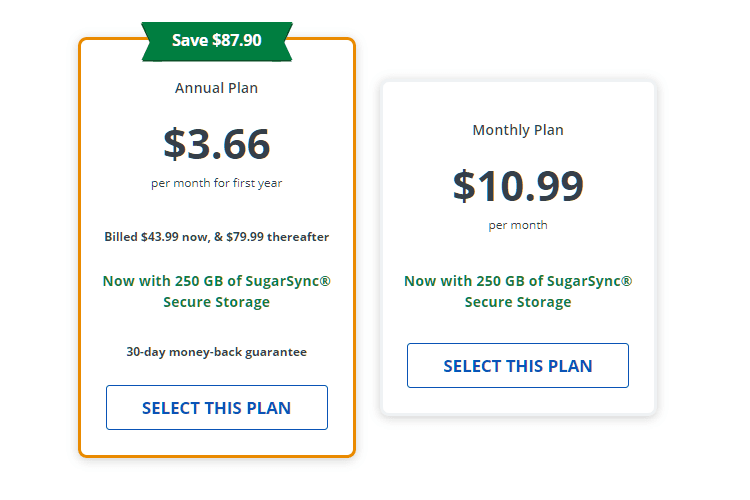This screenshot has height=500, width=750.
Task: Select the Annual Plan heading text
Action: (x=216, y=88)
